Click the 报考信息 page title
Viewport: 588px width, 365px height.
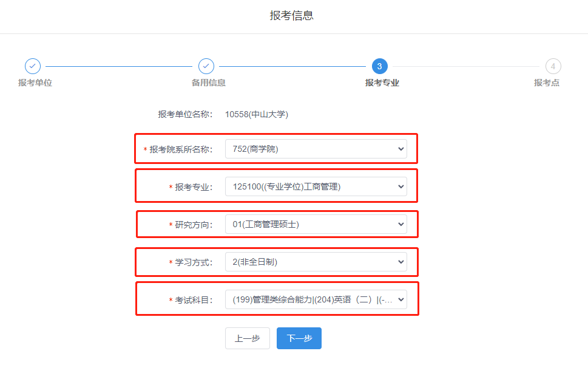pyautogui.click(x=292, y=16)
